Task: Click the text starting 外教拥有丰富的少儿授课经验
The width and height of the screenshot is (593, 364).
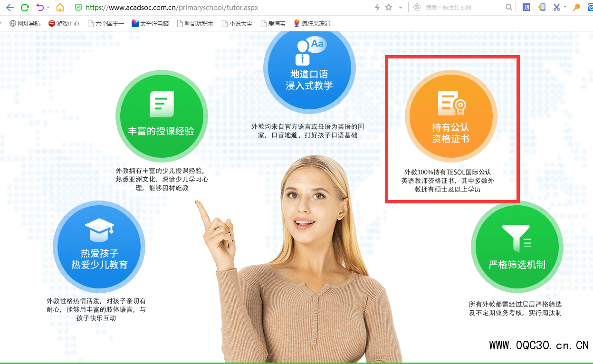Action: (162, 179)
